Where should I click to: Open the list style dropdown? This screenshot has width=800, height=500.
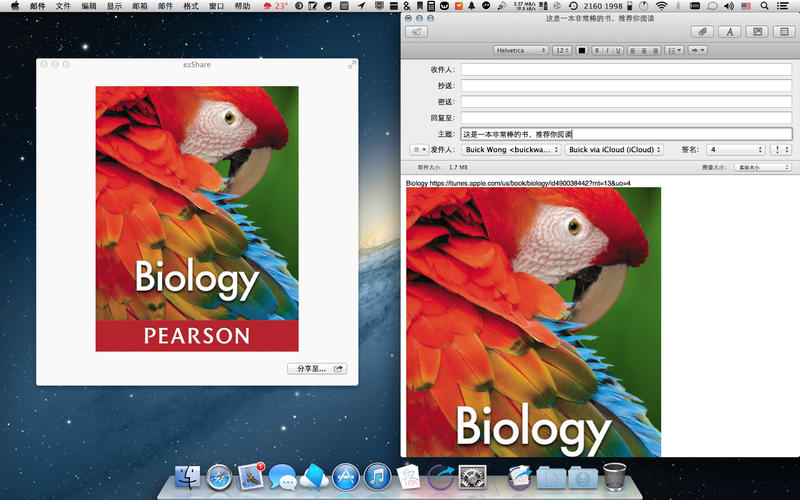pos(674,50)
